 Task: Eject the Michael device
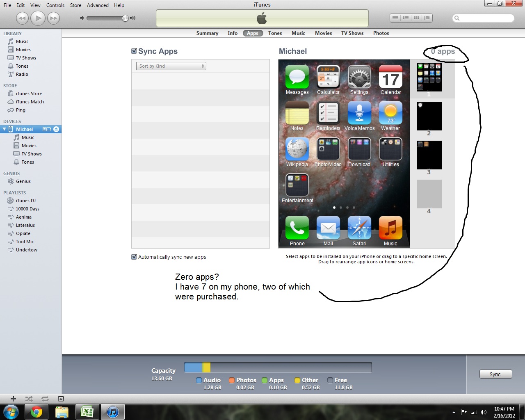click(56, 129)
